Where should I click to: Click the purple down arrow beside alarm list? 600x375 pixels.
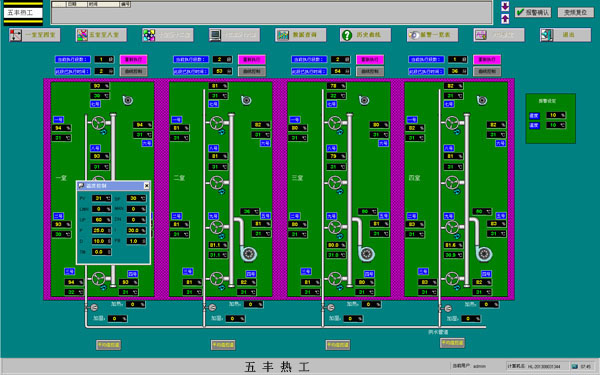[x=505, y=7]
